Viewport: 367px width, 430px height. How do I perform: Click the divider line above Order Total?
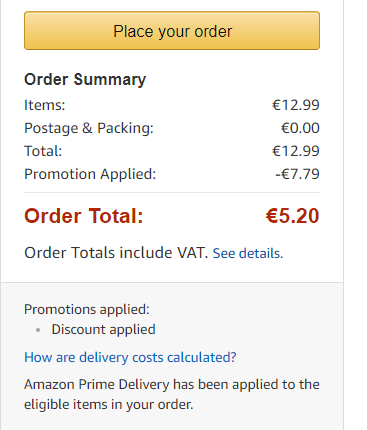(172, 192)
